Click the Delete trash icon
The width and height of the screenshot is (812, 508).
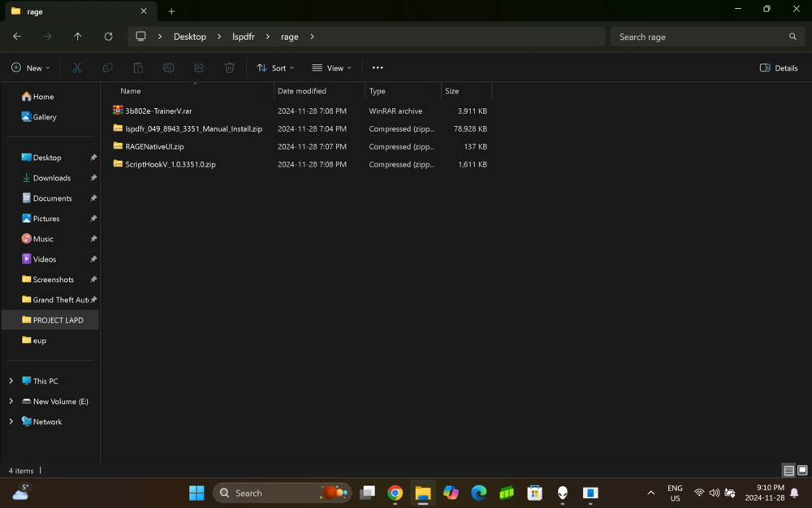(229, 67)
